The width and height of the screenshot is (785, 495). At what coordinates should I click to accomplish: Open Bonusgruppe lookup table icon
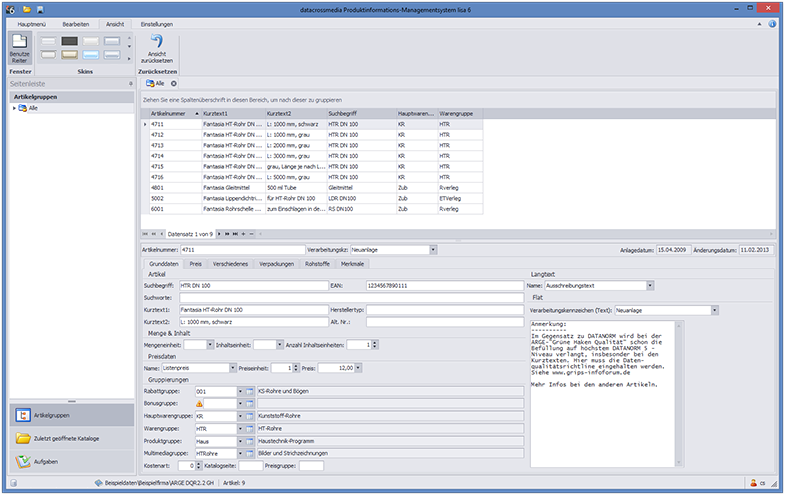pyautogui.click(x=249, y=403)
